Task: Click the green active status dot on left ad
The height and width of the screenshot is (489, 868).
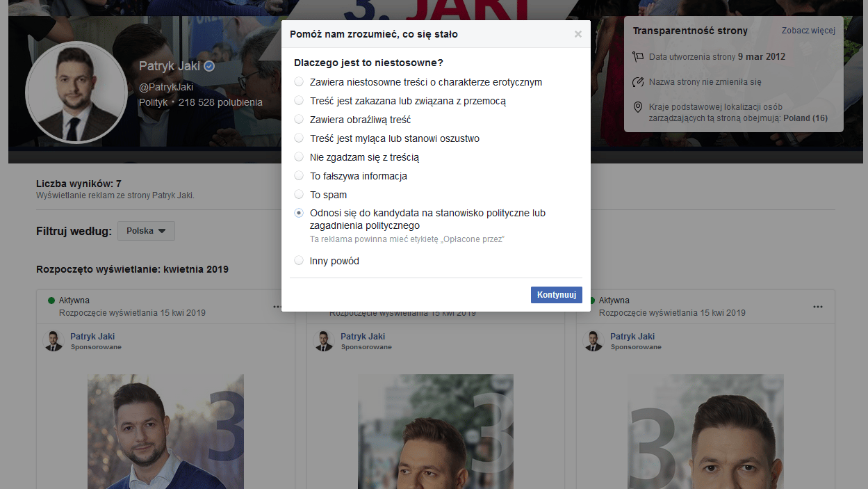Action: point(51,300)
